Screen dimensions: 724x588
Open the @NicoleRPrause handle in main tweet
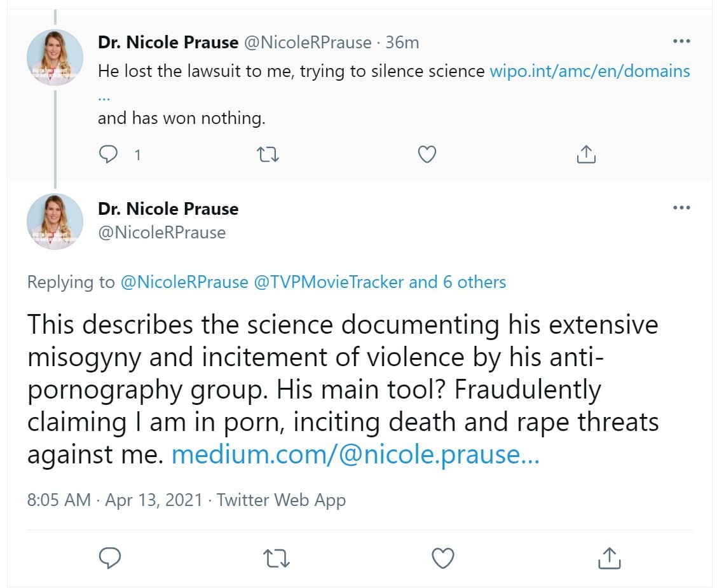(161, 233)
